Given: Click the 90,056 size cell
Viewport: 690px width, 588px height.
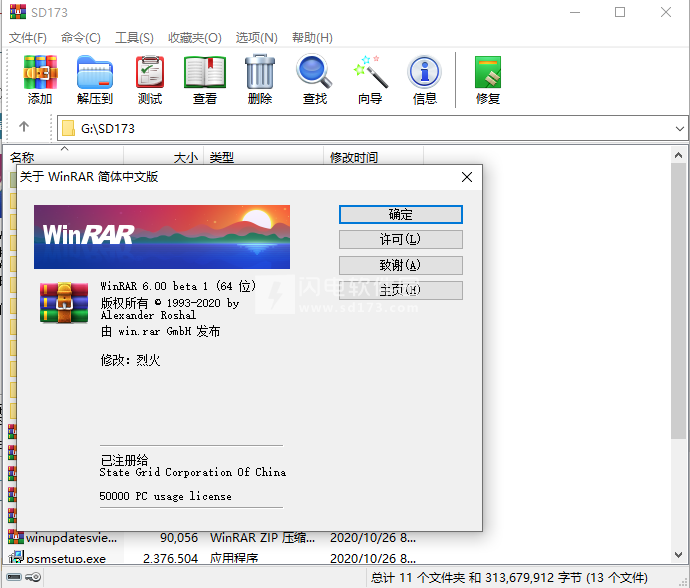Looking at the screenshot, I should (x=179, y=537).
